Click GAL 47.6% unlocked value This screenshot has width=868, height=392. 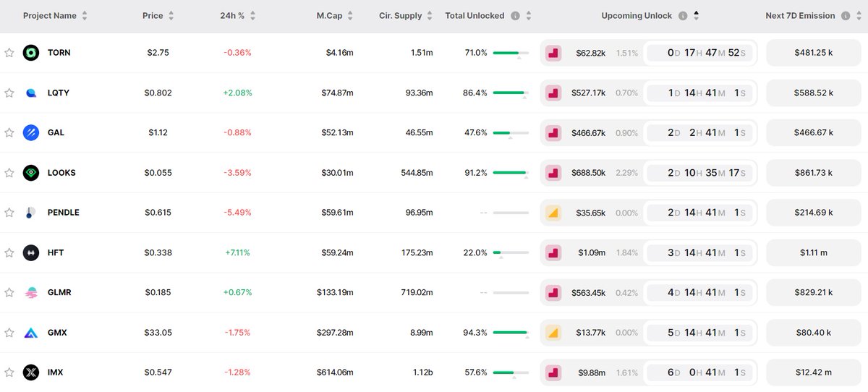475,132
